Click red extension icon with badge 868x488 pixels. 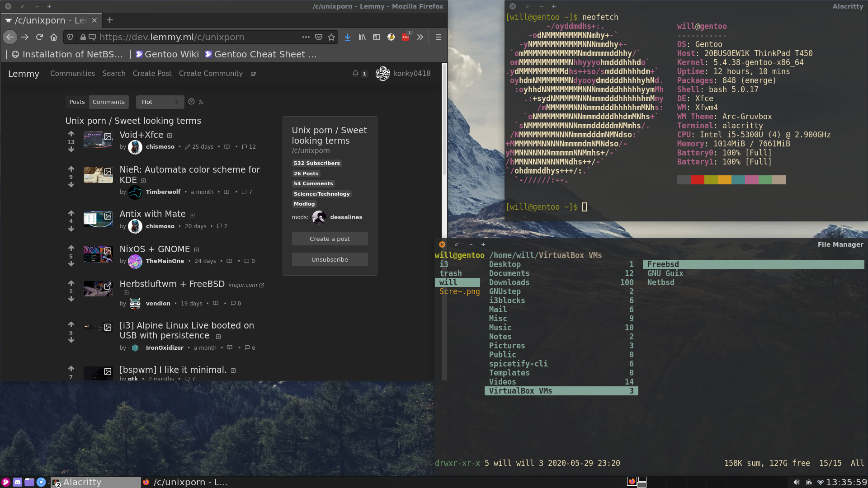pyautogui.click(x=406, y=37)
